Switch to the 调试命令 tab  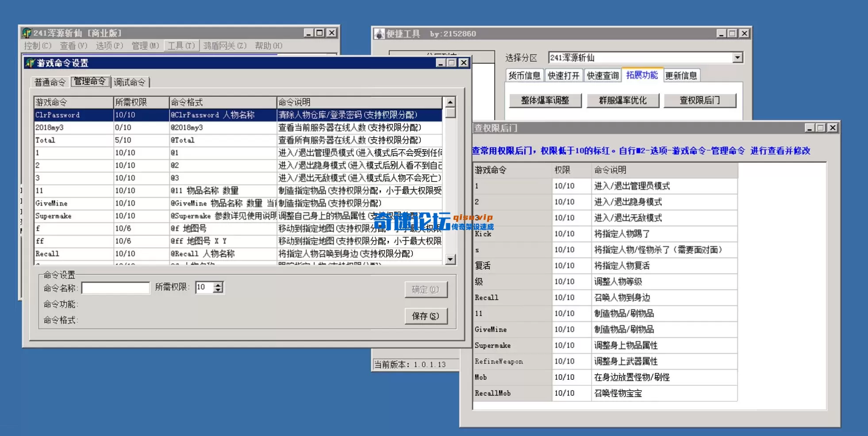pos(131,82)
